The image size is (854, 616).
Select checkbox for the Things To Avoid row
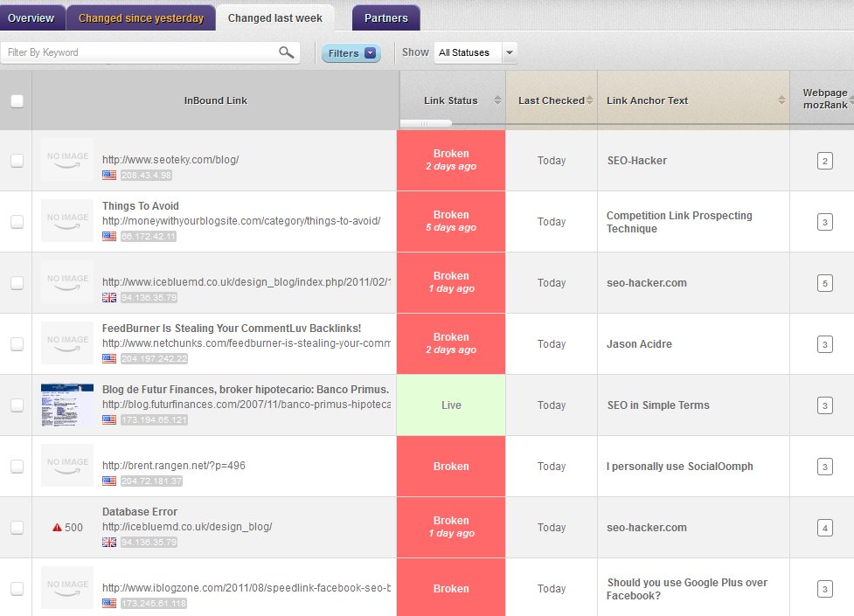17,222
